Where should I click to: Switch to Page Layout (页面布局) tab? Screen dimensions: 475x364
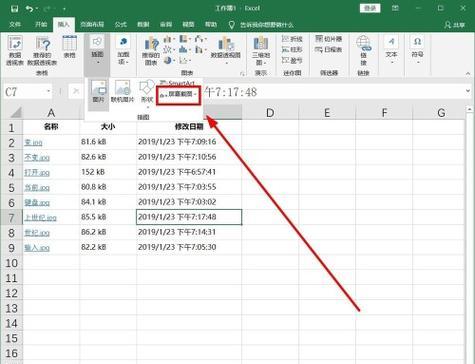point(92,25)
